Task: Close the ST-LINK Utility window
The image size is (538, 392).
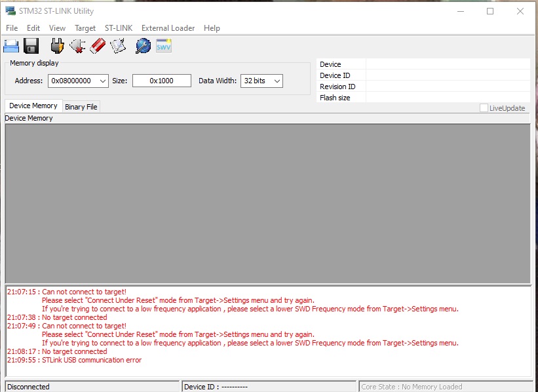Action: [520, 11]
